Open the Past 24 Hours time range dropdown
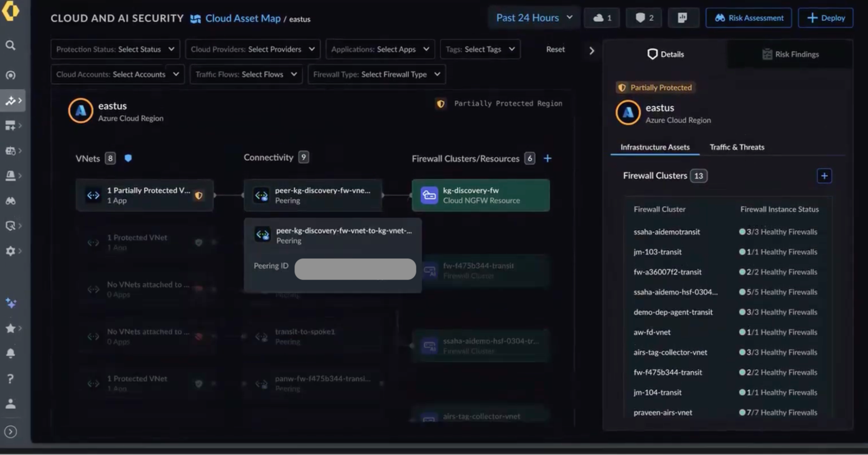The height and width of the screenshot is (455, 868). pos(534,18)
